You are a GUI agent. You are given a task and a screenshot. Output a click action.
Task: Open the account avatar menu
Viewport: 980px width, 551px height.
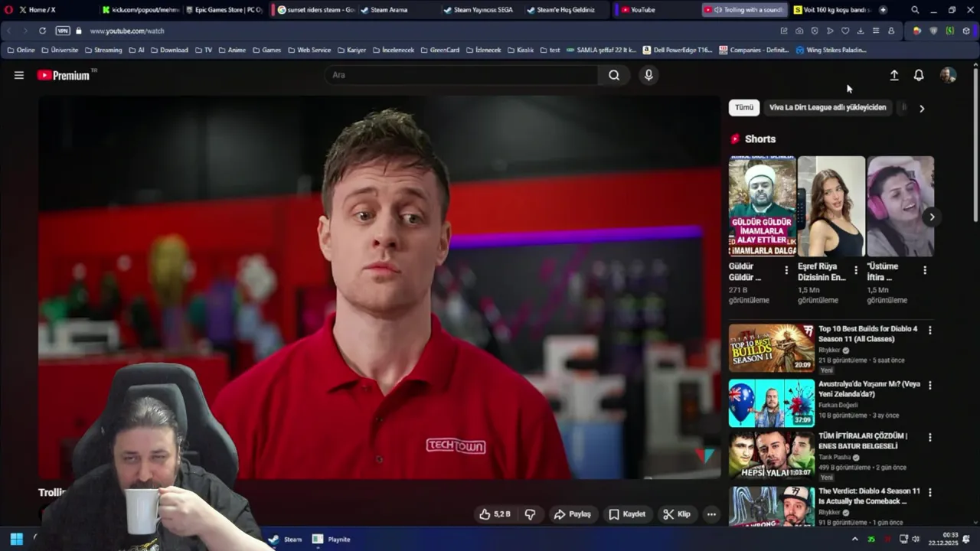[x=948, y=75]
